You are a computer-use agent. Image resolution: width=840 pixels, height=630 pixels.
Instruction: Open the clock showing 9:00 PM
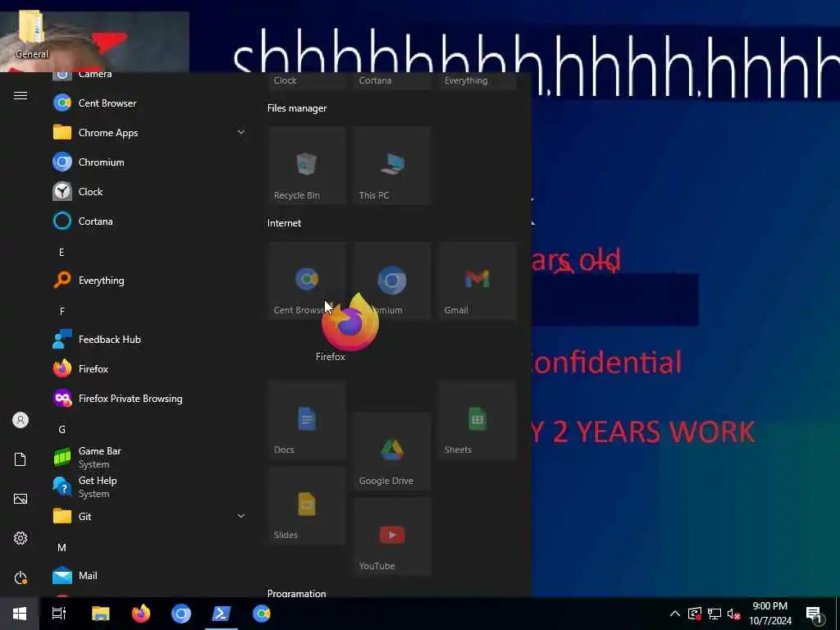click(769, 614)
